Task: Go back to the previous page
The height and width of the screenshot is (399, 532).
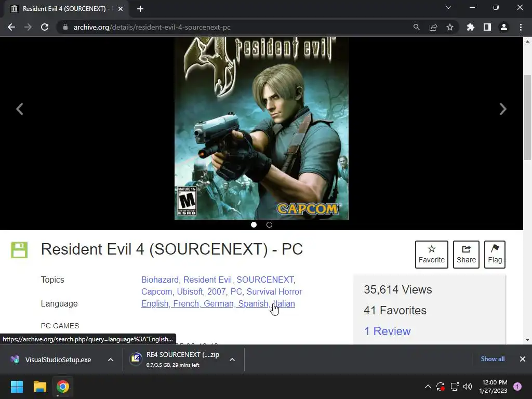Action: tap(11, 27)
